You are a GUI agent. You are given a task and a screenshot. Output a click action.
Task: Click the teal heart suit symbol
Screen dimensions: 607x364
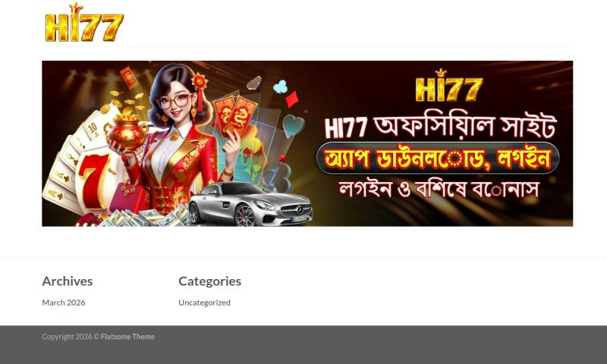pos(293,125)
